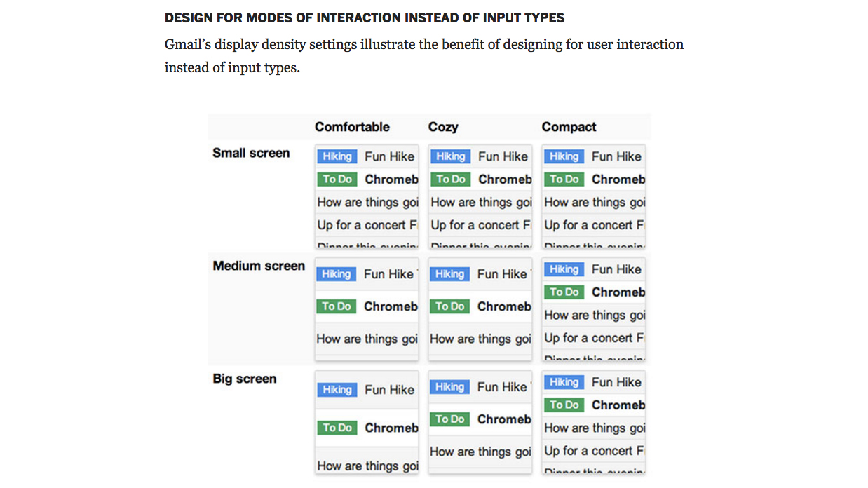Image resolution: width=868 pixels, height=488 pixels.
Task: Click the green To Do label in Comfortable Small screen
Action: click(x=337, y=179)
